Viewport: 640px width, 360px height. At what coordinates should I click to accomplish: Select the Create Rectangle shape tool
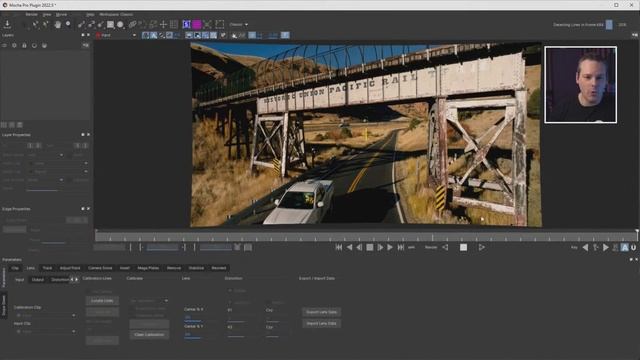pyautogui.click(x=110, y=24)
